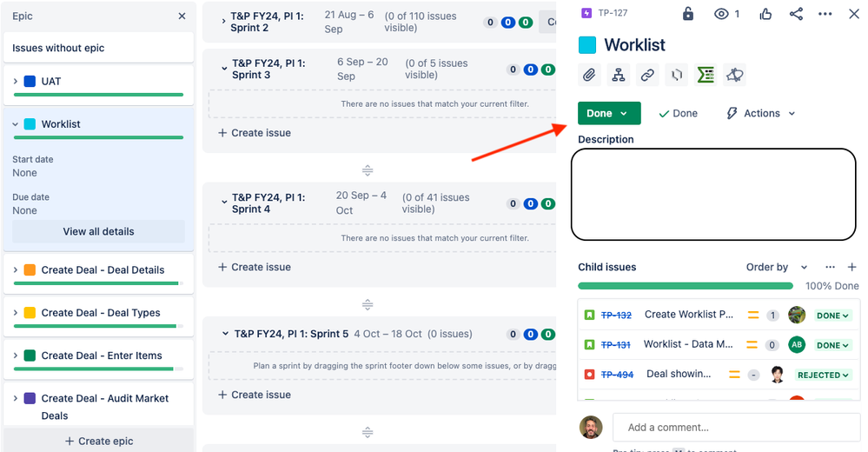This screenshot has width=868, height=452.
Task: Share the issue TP-127
Action: click(x=796, y=14)
